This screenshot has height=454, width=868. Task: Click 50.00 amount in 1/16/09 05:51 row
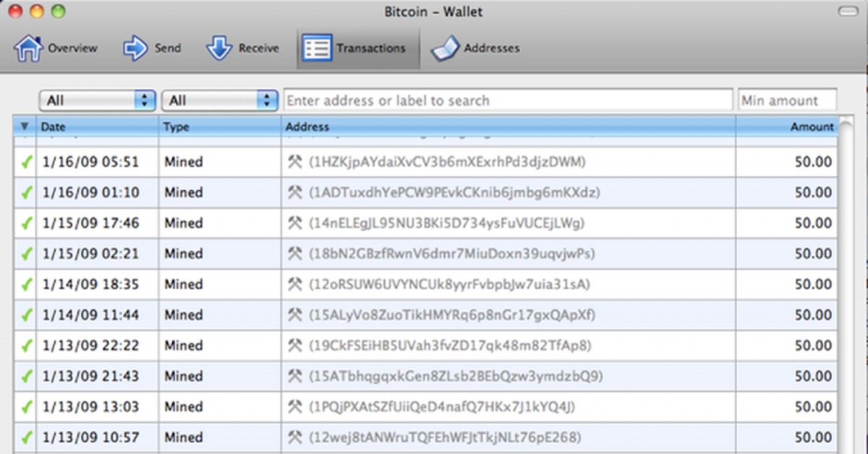814,162
